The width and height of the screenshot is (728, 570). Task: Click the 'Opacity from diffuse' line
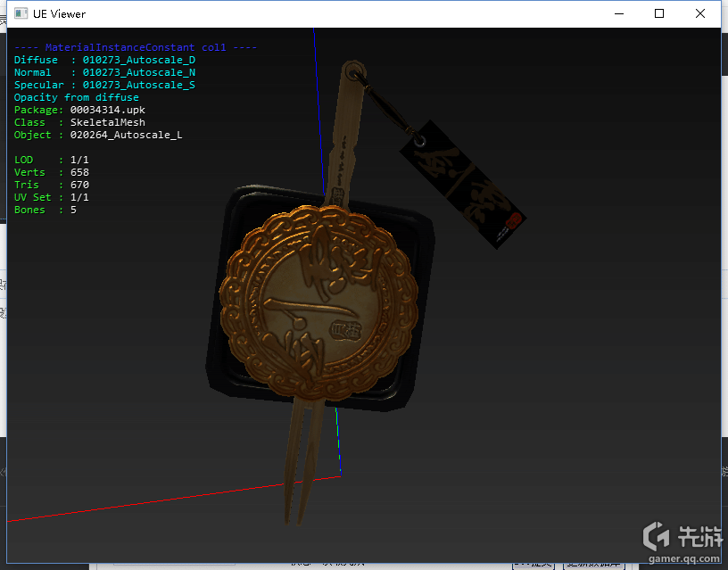[76, 97]
